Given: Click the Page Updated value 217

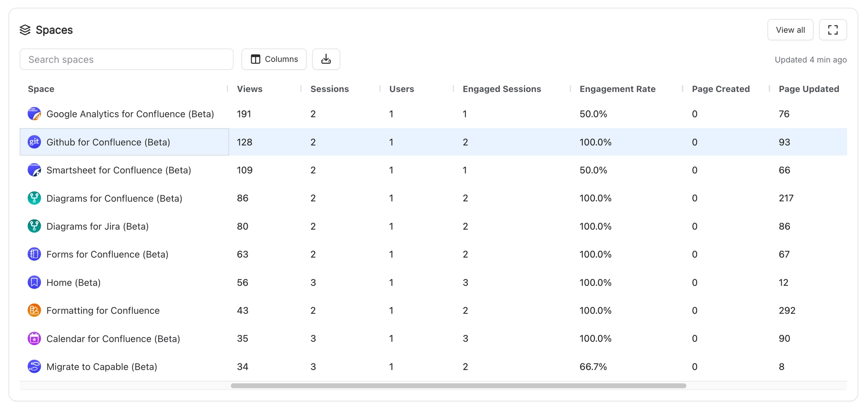Looking at the screenshot, I should coord(786,198).
